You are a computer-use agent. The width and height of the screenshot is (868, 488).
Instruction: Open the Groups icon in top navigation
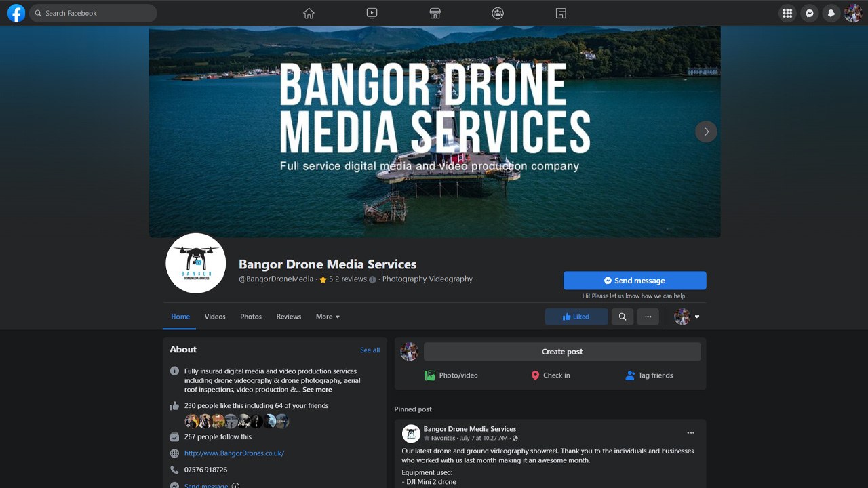pos(498,13)
